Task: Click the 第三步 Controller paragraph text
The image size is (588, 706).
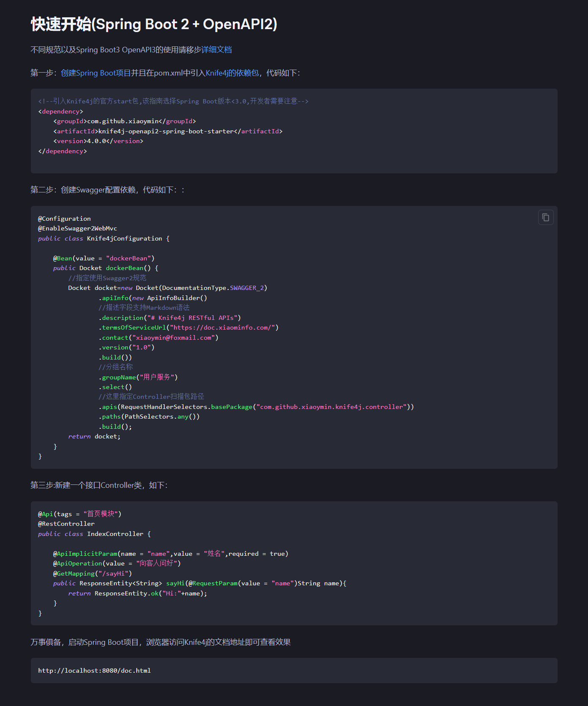Action: tap(99, 485)
